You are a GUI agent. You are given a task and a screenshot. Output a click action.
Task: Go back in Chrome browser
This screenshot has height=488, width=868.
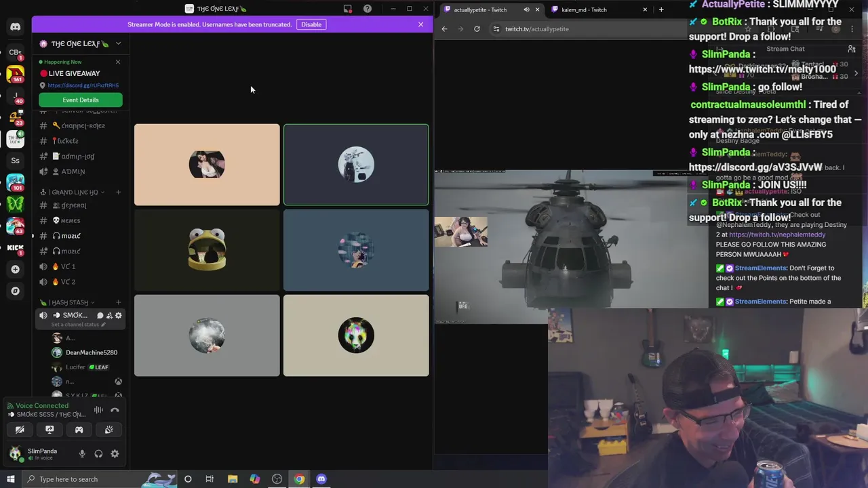click(x=444, y=29)
